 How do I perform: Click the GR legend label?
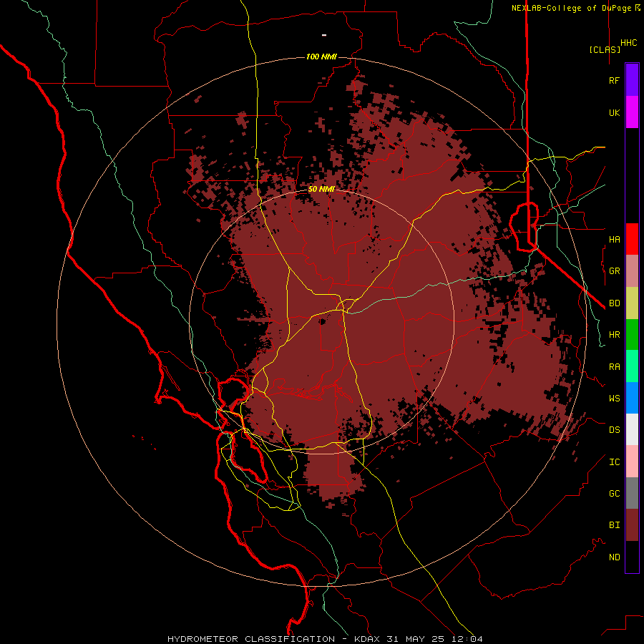pos(614,271)
